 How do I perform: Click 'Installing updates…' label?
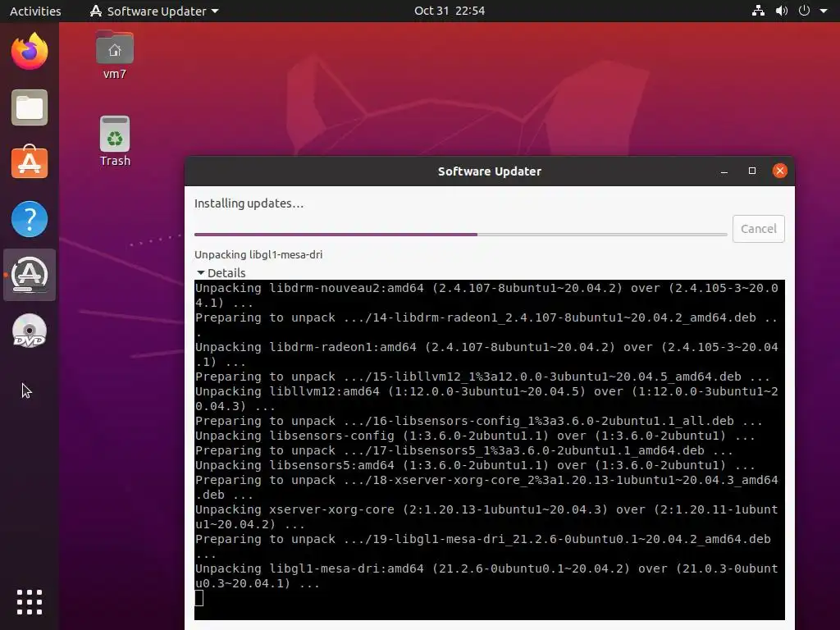tap(249, 203)
